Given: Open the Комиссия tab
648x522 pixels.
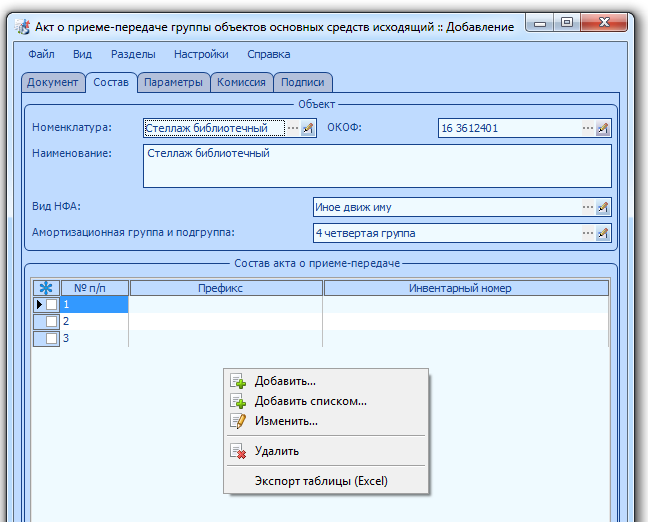Looking at the screenshot, I should 241,82.
